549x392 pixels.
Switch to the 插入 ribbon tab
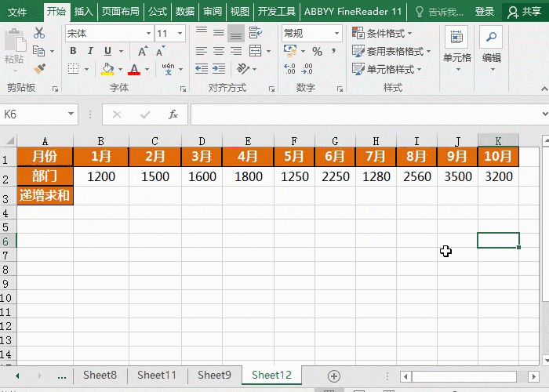(83, 12)
